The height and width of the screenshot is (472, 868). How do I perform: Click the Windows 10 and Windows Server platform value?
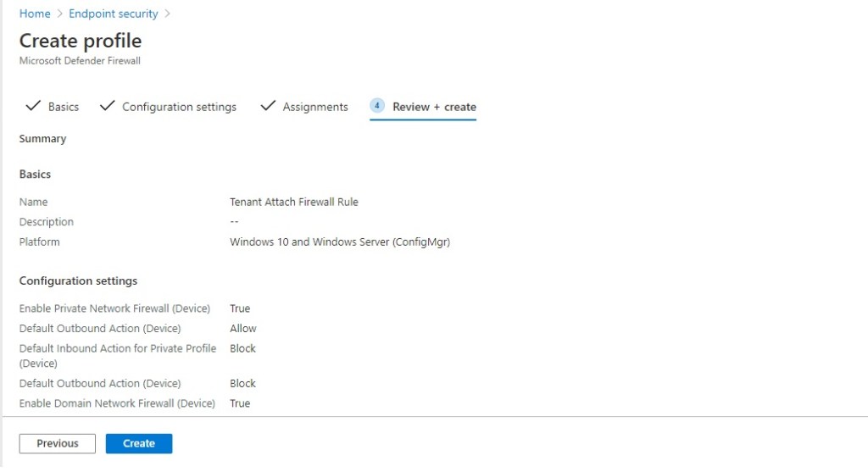(339, 242)
